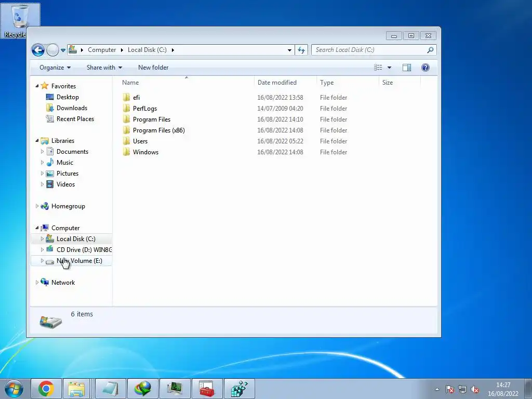Open the Share with menu
The width and height of the screenshot is (532, 399).
click(x=104, y=68)
